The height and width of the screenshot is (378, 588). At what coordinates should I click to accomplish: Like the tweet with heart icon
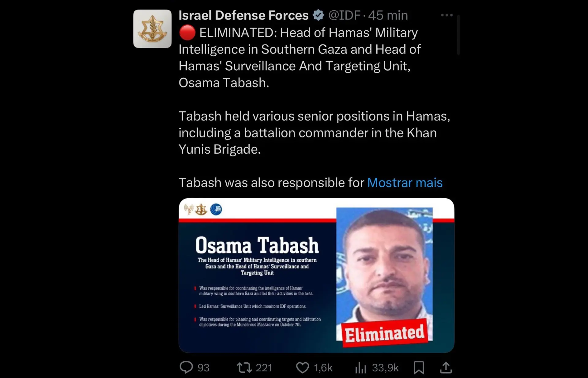coord(302,367)
